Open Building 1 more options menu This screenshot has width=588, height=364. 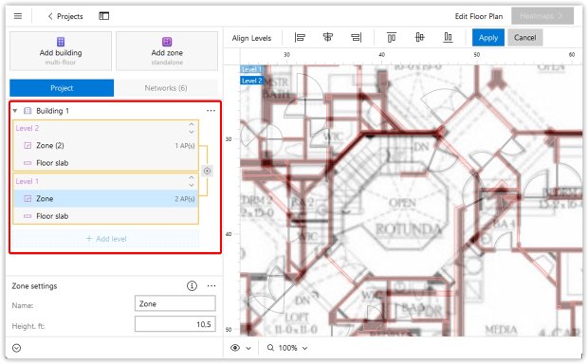pyautogui.click(x=211, y=111)
